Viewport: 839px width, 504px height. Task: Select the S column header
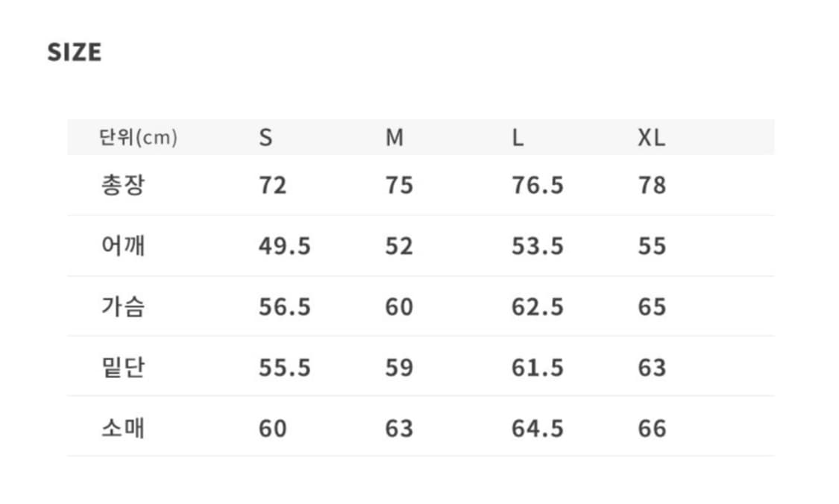point(265,138)
